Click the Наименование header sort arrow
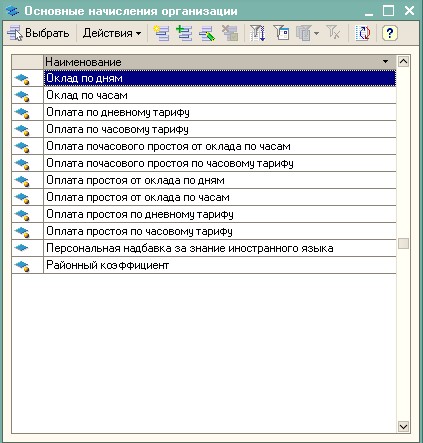 click(385, 62)
